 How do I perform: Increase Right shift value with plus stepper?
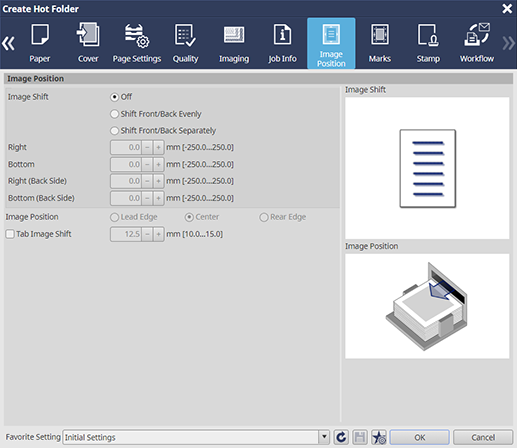pyautogui.click(x=159, y=147)
